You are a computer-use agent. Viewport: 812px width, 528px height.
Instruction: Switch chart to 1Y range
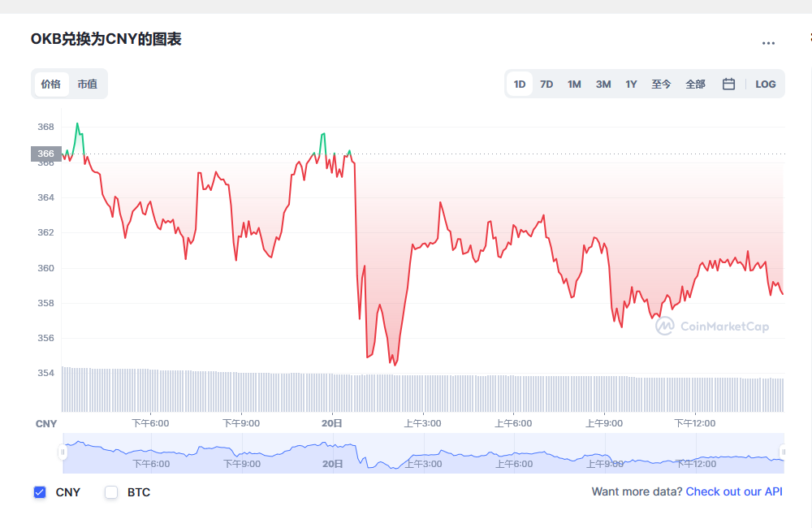click(x=631, y=84)
